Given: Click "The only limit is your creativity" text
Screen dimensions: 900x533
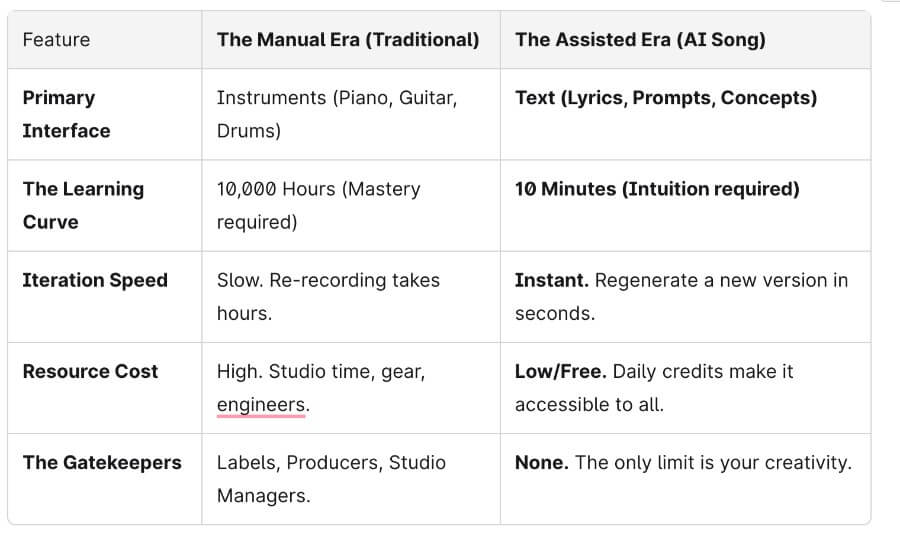Looking at the screenshot, I should [714, 462].
